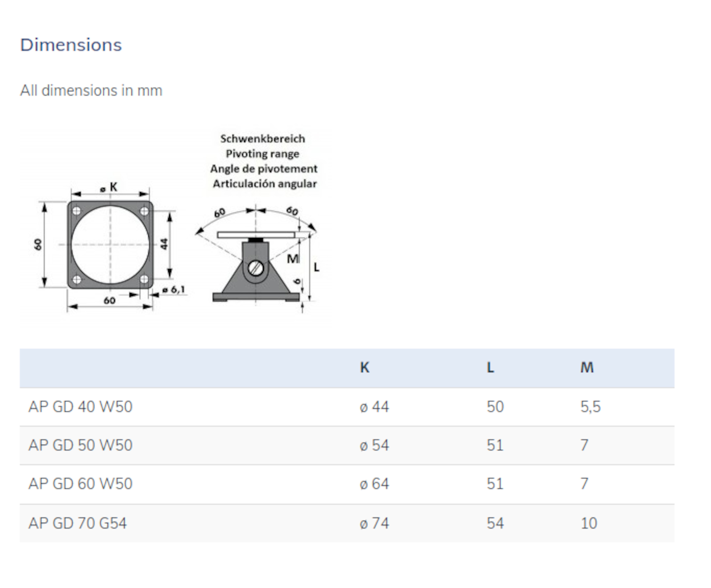Viewport: 711px width, 588px height.
Task: Click the K column header
Action: [x=364, y=367]
